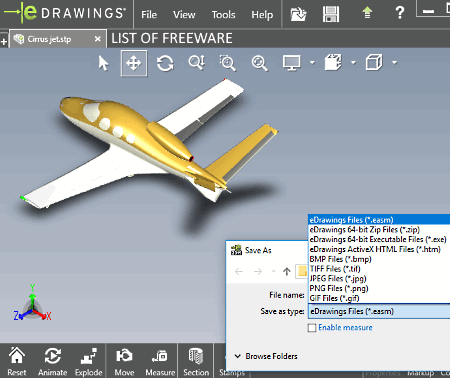Expand the display style cube dropdown arrow

pyautogui.click(x=395, y=62)
